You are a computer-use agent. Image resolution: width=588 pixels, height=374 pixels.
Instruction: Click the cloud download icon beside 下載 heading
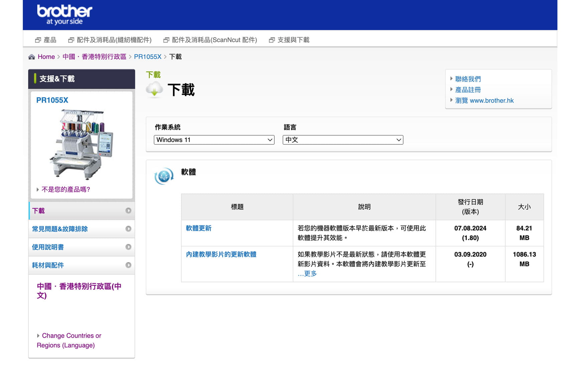tap(154, 89)
